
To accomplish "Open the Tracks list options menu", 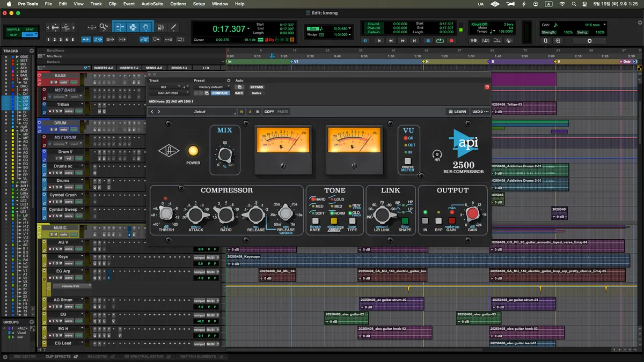I will (x=32, y=51).
